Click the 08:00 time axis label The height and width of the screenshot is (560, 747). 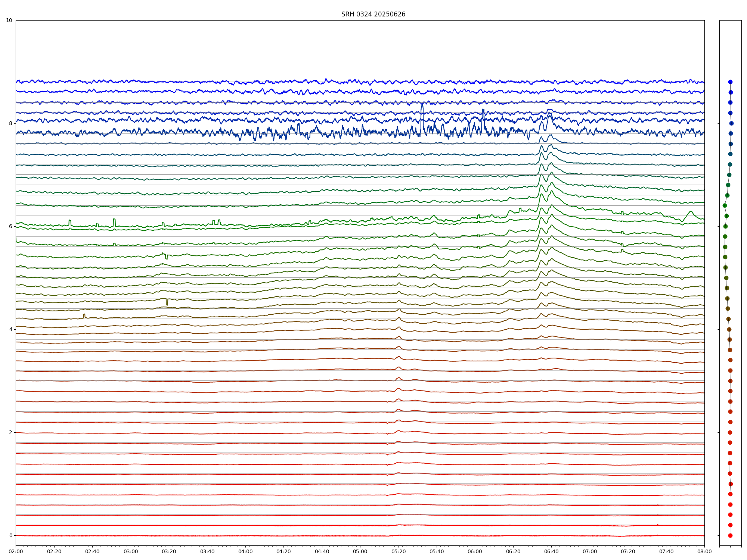(x=704, y=551)
